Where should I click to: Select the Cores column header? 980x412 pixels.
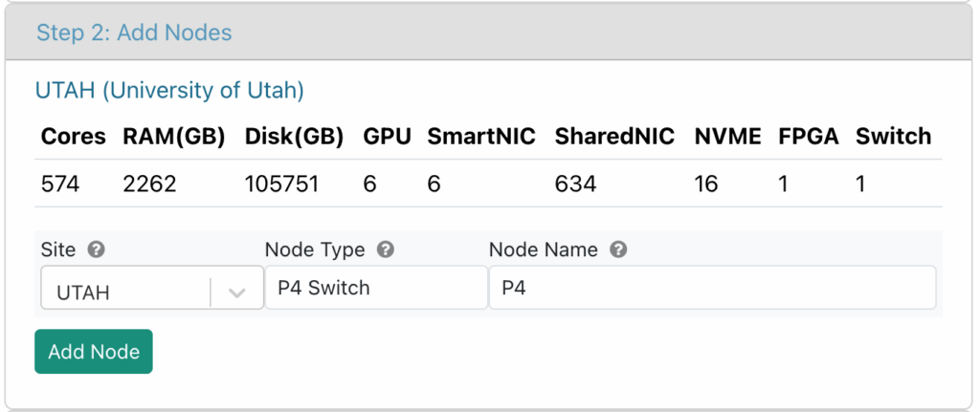click(73, 136)
